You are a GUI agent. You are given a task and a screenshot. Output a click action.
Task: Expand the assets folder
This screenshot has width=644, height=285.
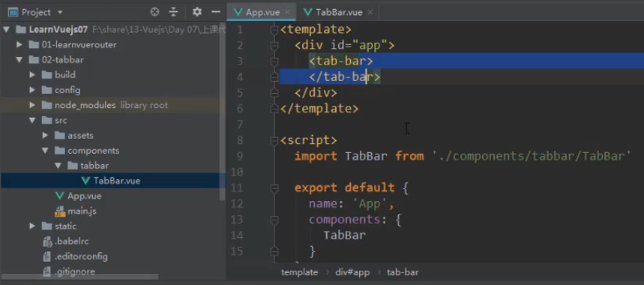coord(45,136)
